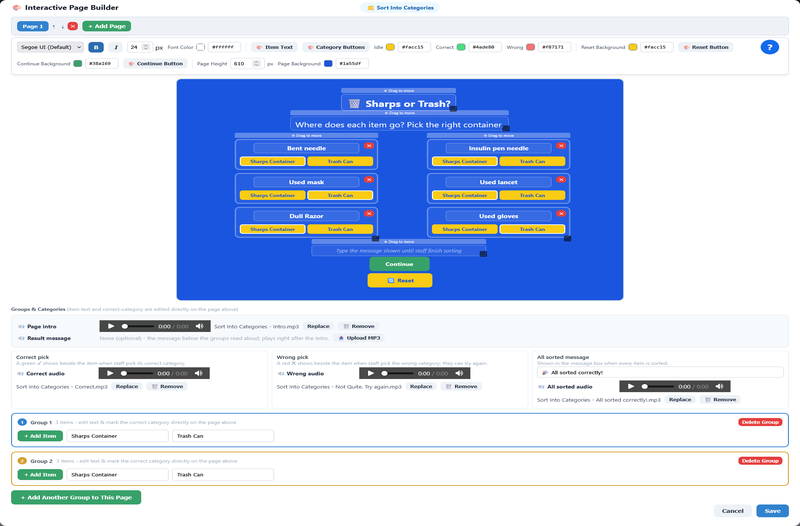Click the Group 1 Sharps Container field
This screenshot has height=526, width=800.
click(117, 436)
